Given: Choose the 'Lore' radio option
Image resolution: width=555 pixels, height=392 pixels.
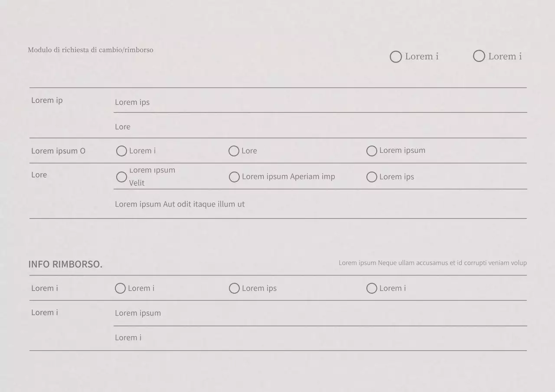Looking at the screenshot, I should click(234, 151).
